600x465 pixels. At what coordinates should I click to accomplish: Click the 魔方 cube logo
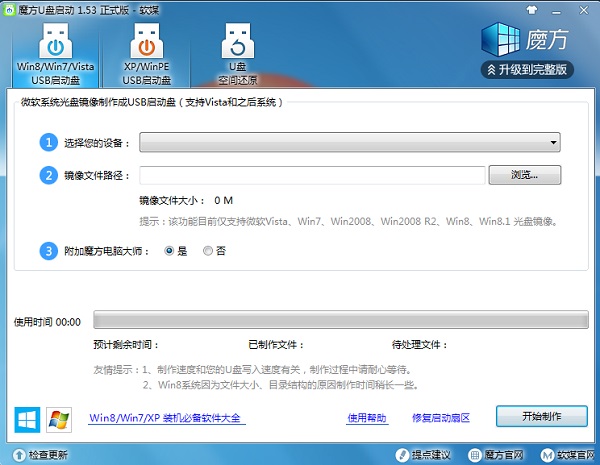point(500,38)
